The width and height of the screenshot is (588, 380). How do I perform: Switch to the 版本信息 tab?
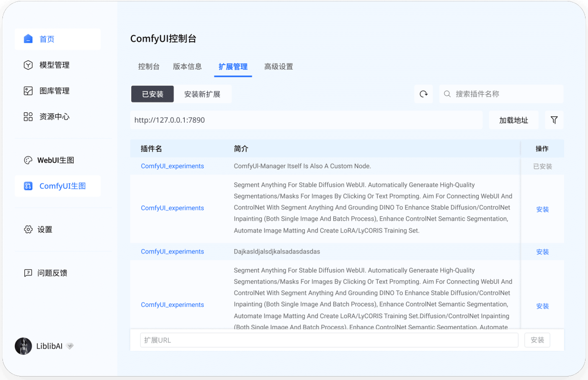[187, 67]
